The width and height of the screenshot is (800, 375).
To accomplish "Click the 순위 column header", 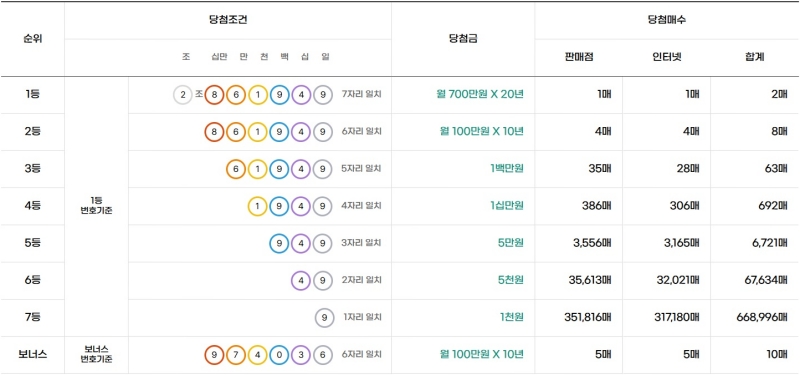I will tap(32, 39).
